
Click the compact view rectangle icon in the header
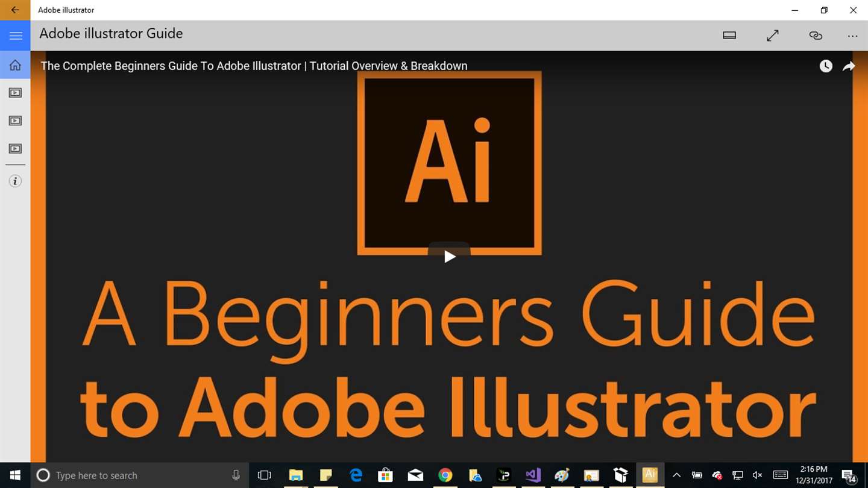tap(729, 36)
